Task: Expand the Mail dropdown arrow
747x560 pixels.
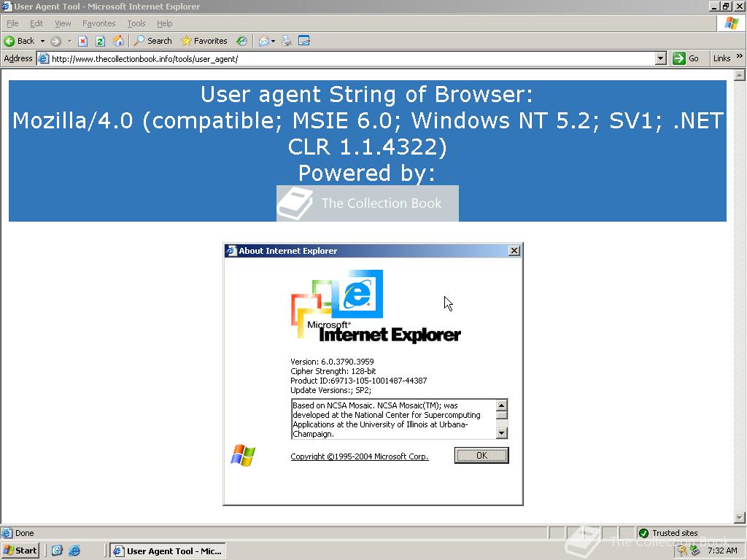Action: (x=273, y=41)
